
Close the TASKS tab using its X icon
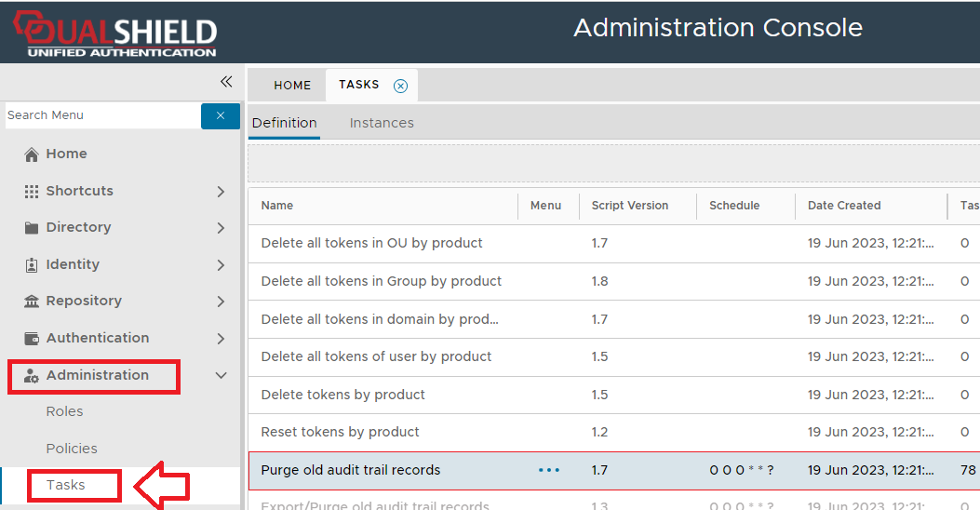[400, 86]
